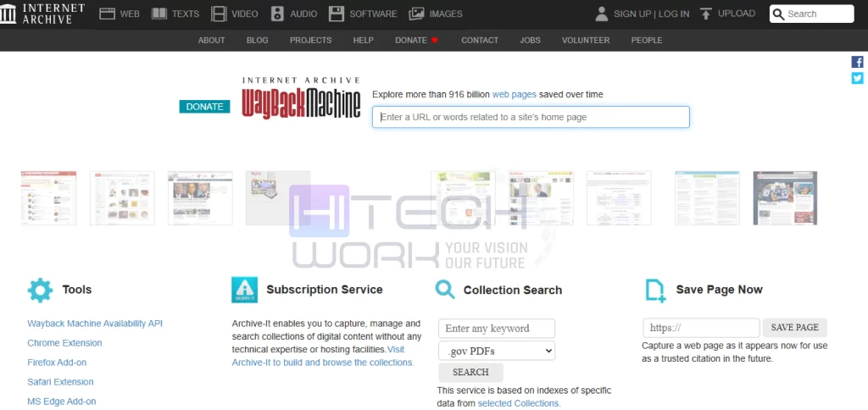Open Wayback Machine Availability API link
Screen dimensions: 868x410
tap(95, 324)
